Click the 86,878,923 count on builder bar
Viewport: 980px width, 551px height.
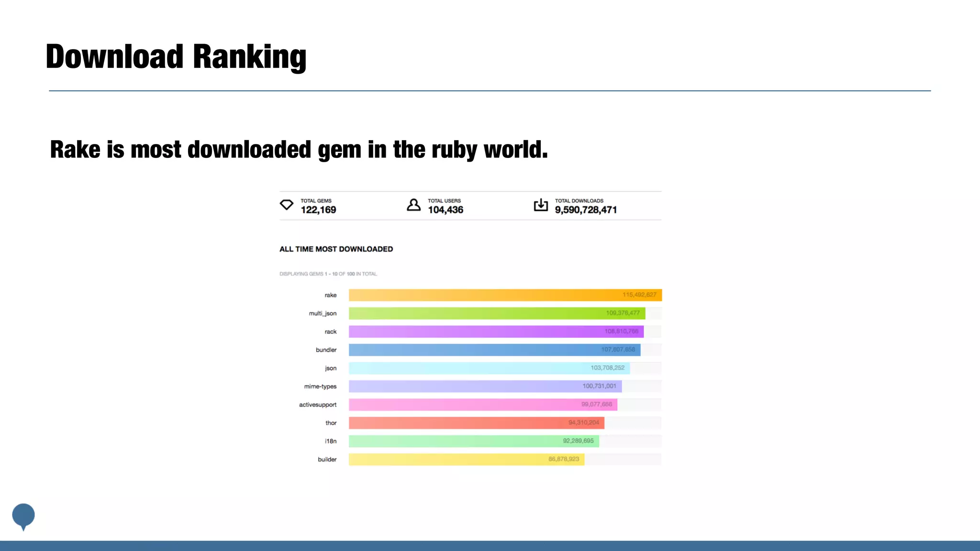564,459
